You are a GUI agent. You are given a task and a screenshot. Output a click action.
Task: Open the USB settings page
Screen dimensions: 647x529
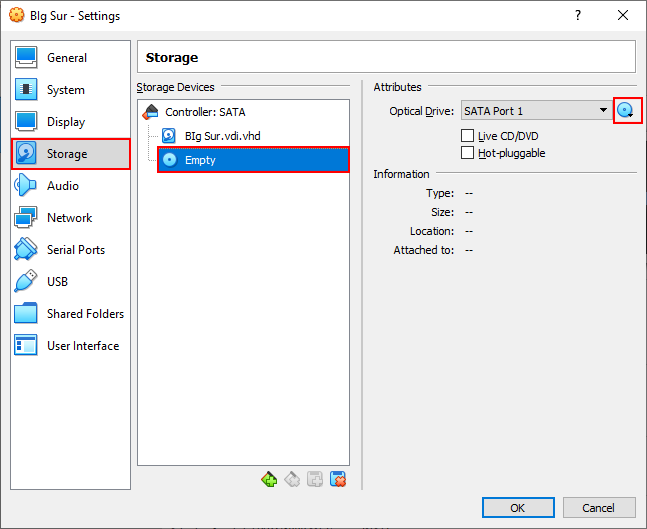[57, 282]
